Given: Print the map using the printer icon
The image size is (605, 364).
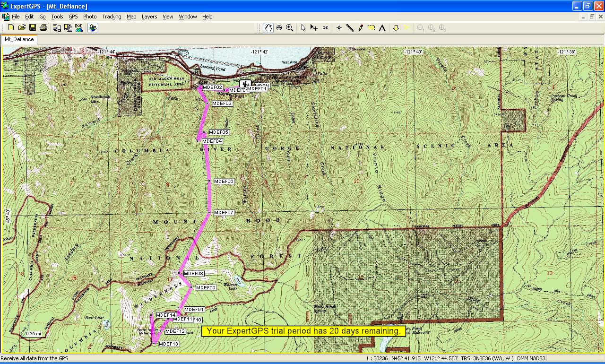Looking at the screenshot, I should point(43,28).
